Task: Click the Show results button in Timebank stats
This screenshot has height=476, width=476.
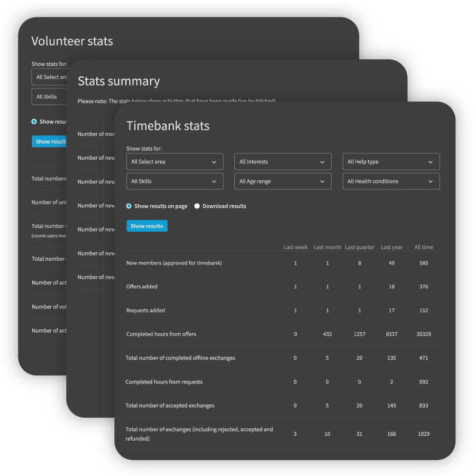Action: [147, 226]
